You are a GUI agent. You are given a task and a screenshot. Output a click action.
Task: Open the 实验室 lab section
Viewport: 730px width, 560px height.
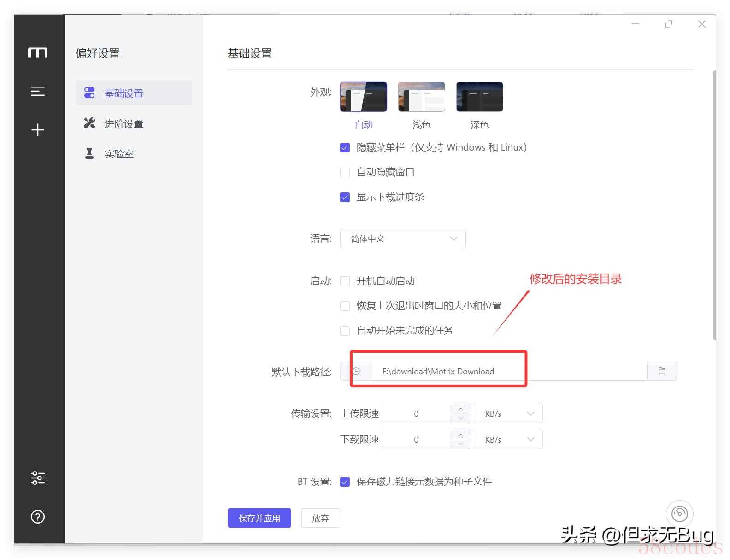coord(118,154)
